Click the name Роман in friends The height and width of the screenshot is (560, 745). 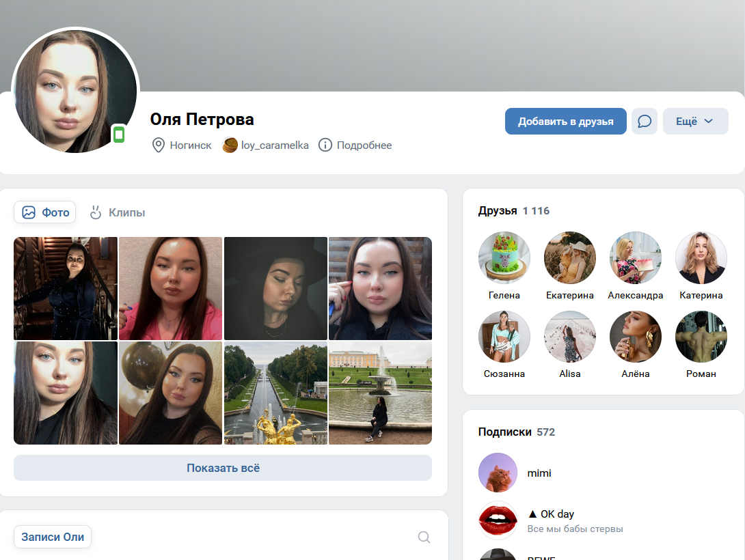pyautogui.click(x=701, y=374)
